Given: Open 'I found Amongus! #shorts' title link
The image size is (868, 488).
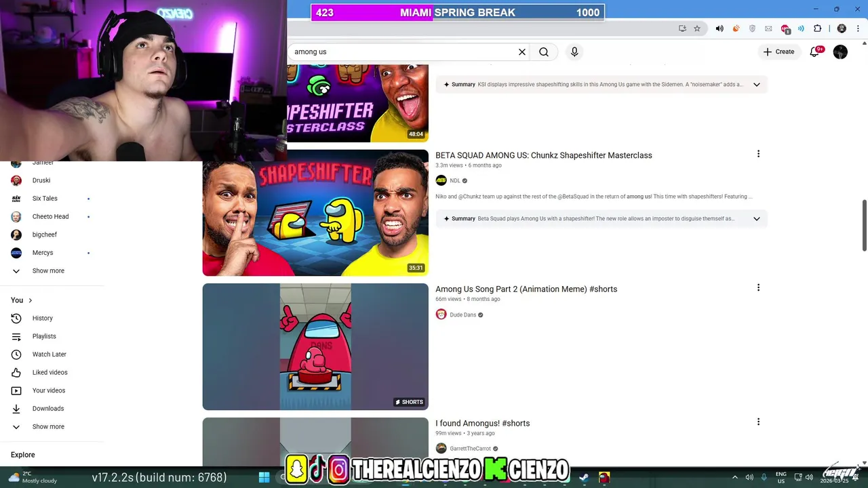Looking at the screenshot, I should click(x=482, y=423).
